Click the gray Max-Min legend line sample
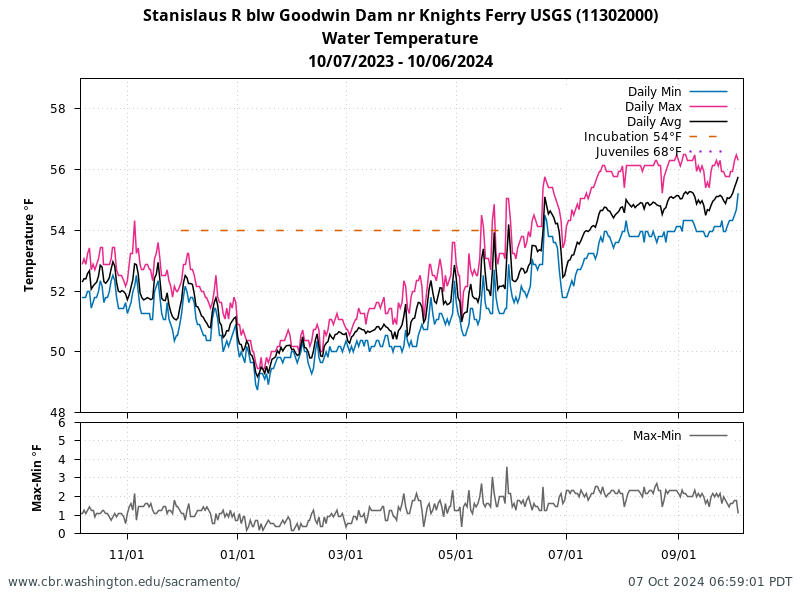 point(708,436)
